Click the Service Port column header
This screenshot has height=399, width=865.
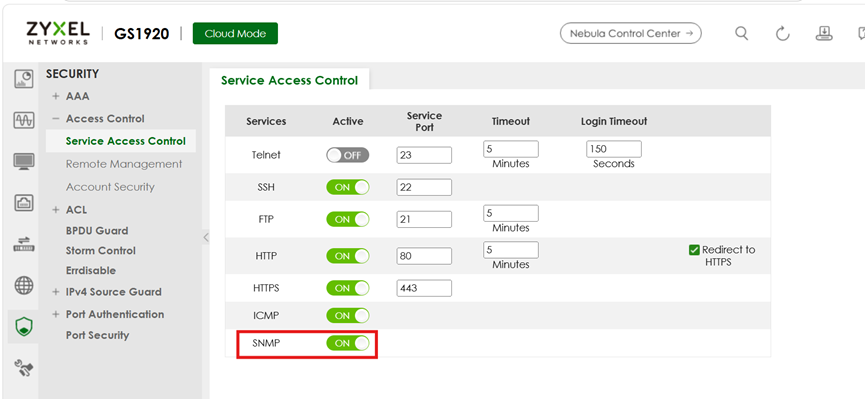point(424,121)
